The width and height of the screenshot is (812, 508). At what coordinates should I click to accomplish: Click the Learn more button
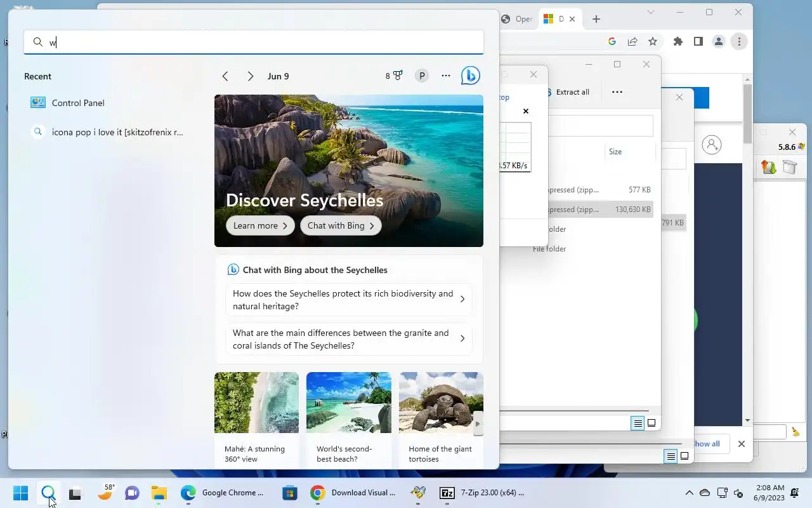tap(260, 225)
